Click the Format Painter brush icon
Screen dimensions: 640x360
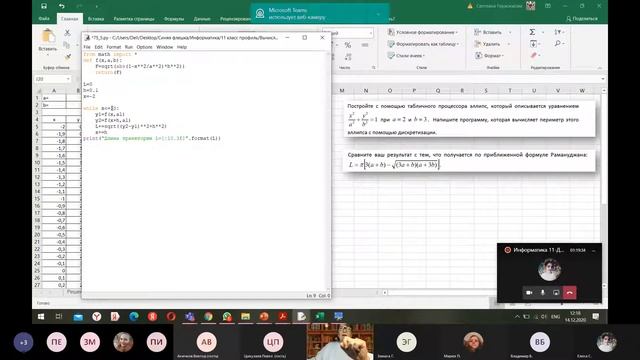(x=68, y=56)
